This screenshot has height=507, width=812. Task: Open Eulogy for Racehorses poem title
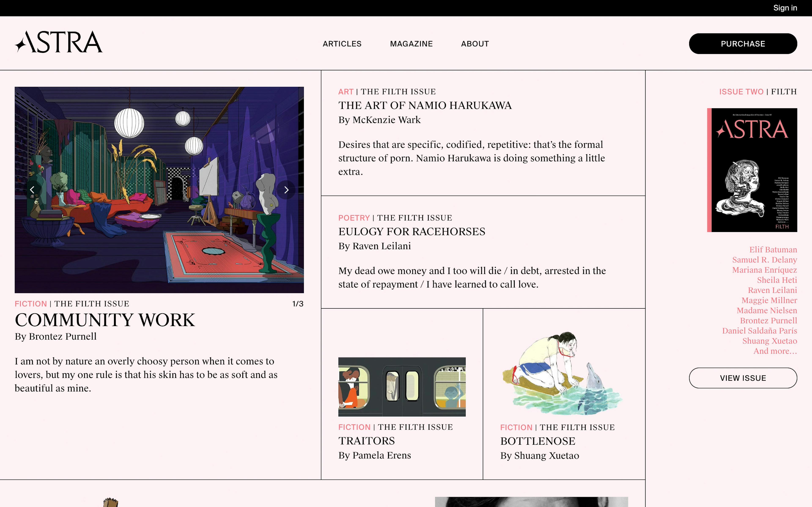click(411, 232)
